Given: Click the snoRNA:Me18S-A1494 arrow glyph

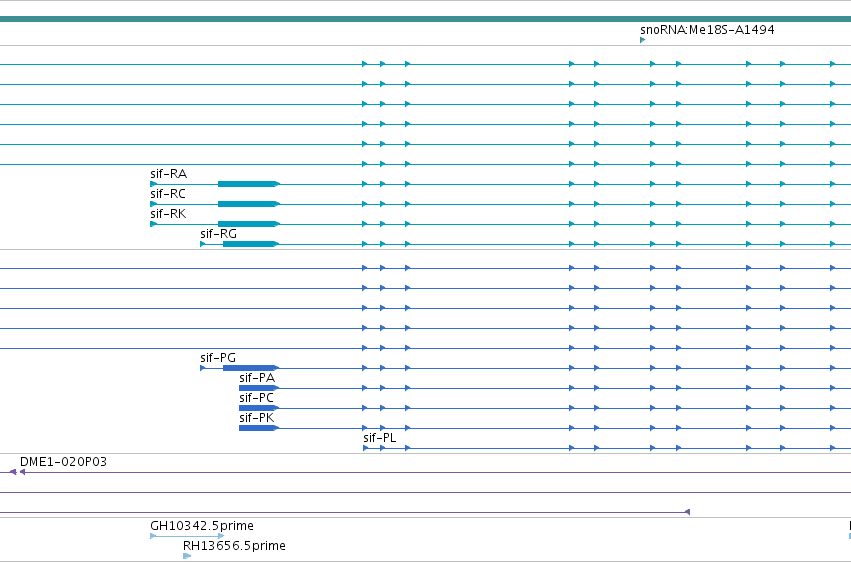Looking at the screenshot, I should point(643,40).
